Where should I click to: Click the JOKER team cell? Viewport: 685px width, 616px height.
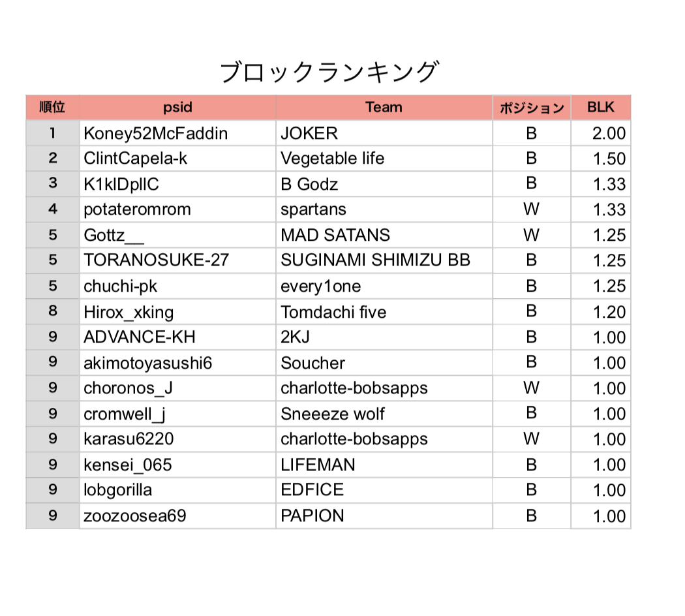click(x=309, y=134)
